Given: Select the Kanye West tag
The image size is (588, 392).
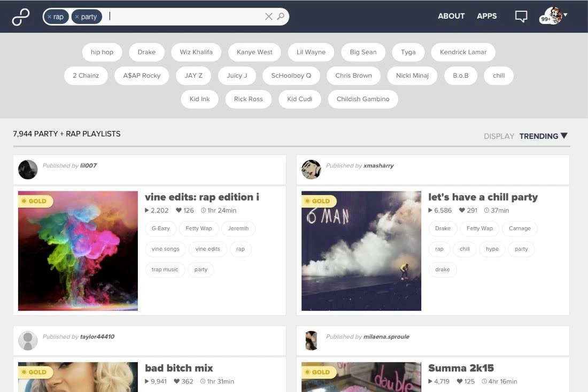Looking at the screenshot, I should tap(254, 52).
